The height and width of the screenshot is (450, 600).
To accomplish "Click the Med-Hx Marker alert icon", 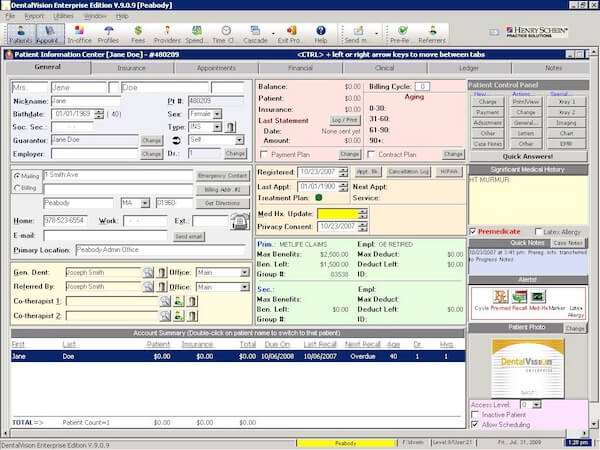I will click(538, 297).
